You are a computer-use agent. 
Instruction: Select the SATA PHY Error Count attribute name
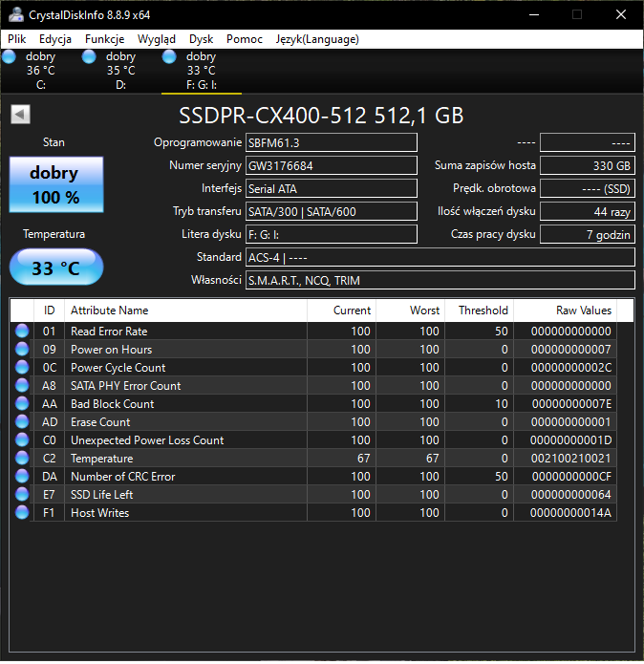126,386
